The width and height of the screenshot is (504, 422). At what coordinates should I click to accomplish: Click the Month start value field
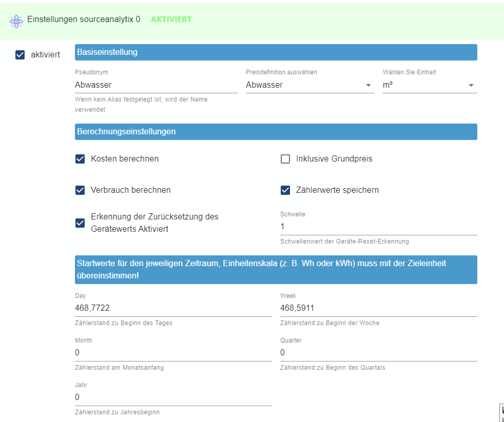pyautogui.click(x=173, y=353)
